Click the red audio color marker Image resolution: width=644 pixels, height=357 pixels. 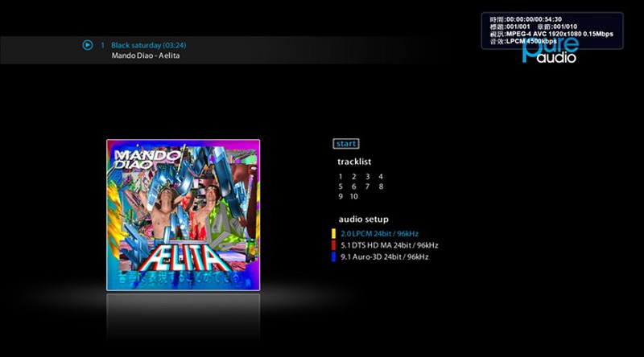click(333, 245)
